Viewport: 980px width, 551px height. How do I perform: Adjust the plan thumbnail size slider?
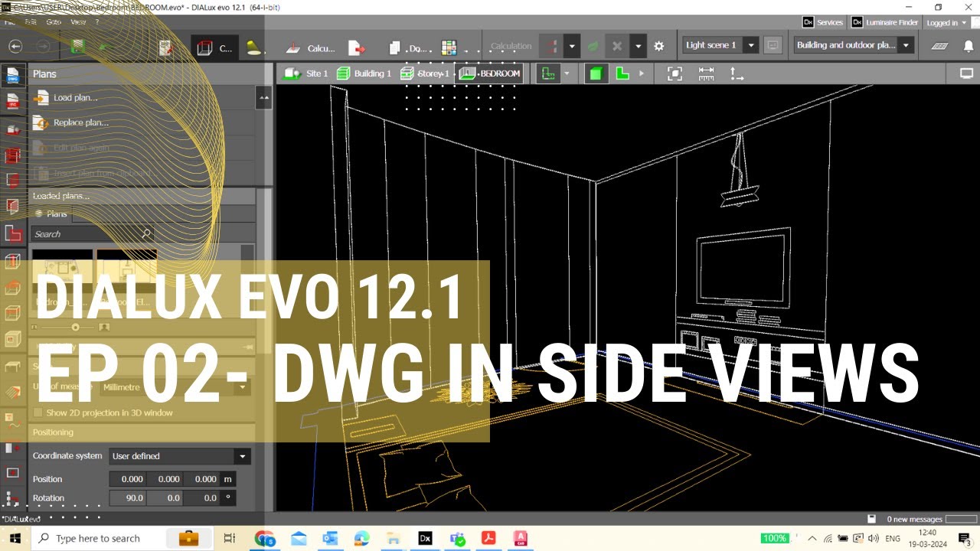click(75, 327)
